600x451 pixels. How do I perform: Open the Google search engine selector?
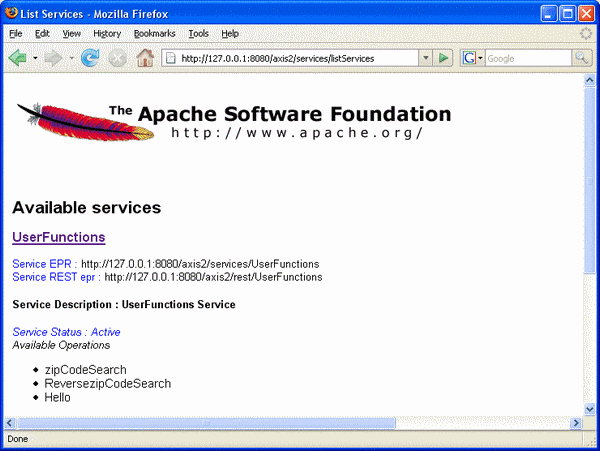tap(473, 58)
